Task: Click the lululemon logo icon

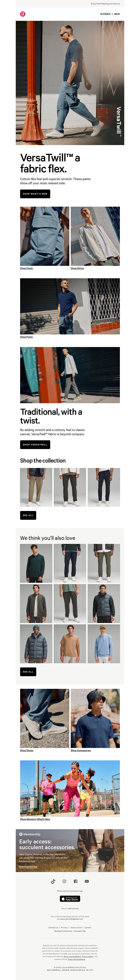Action: [23, 14]
